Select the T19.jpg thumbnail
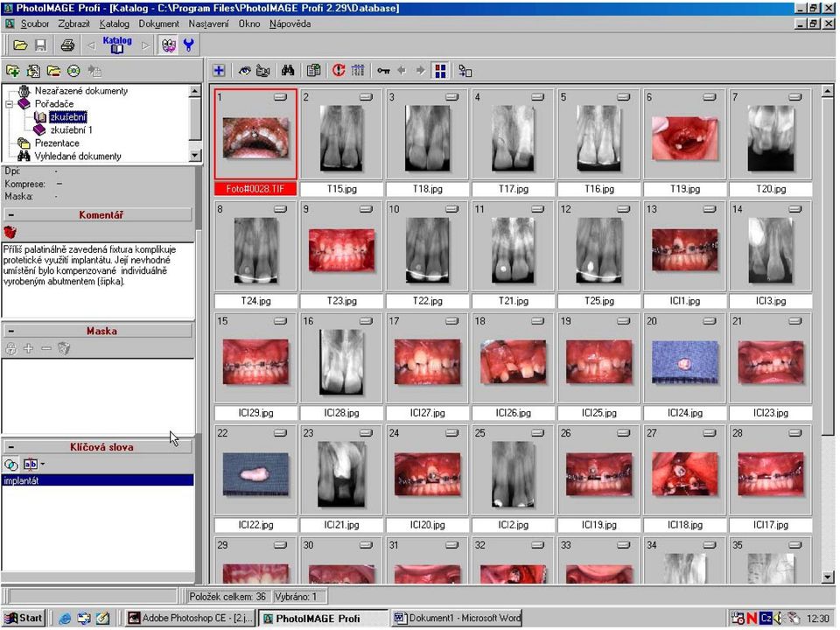840x630 pixels. tap(684, 138)
